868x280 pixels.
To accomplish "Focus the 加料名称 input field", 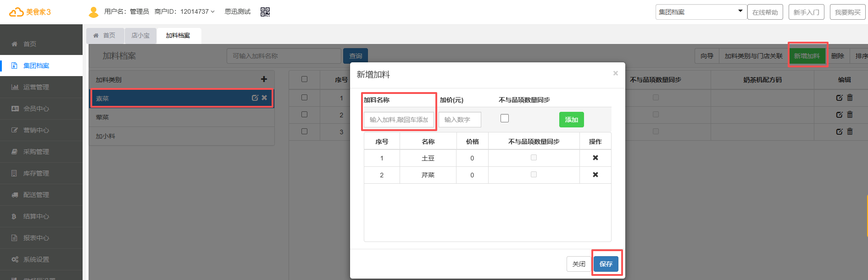I will 399,120.
